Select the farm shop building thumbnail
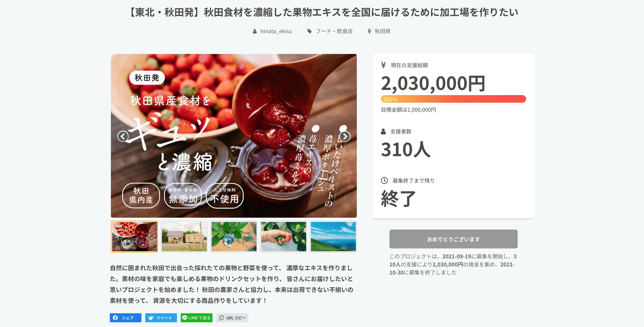644x327 pixels. pos(184,237)
